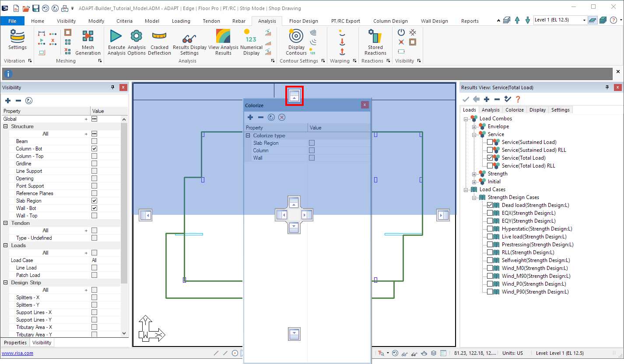Open Results Display Settings

[189, 39]
